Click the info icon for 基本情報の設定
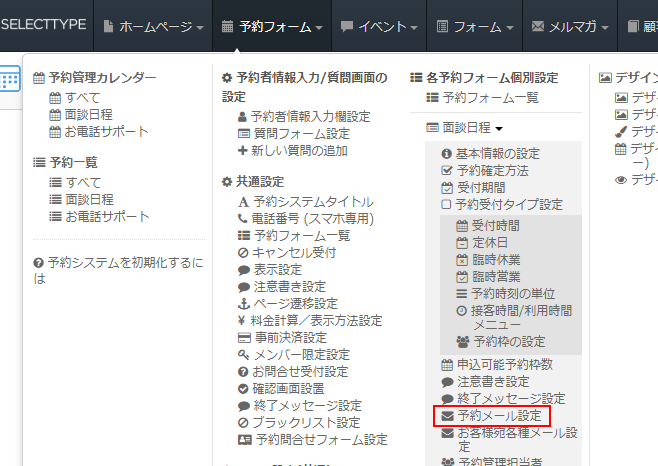The width and height of the screenshot is (658, 466). (447, 154)
